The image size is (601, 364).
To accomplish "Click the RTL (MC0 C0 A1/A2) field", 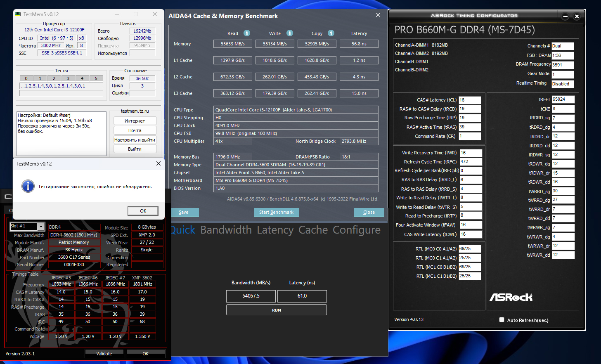I will (x=470, y=249).
